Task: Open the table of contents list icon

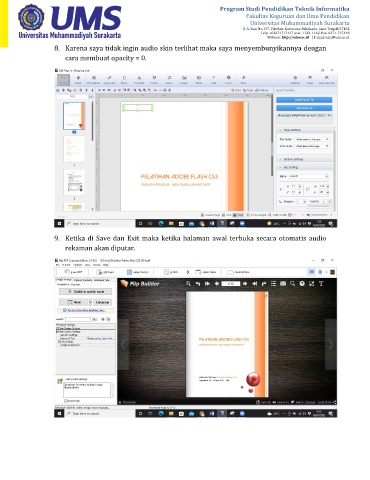Action: [x=273, y=284]
